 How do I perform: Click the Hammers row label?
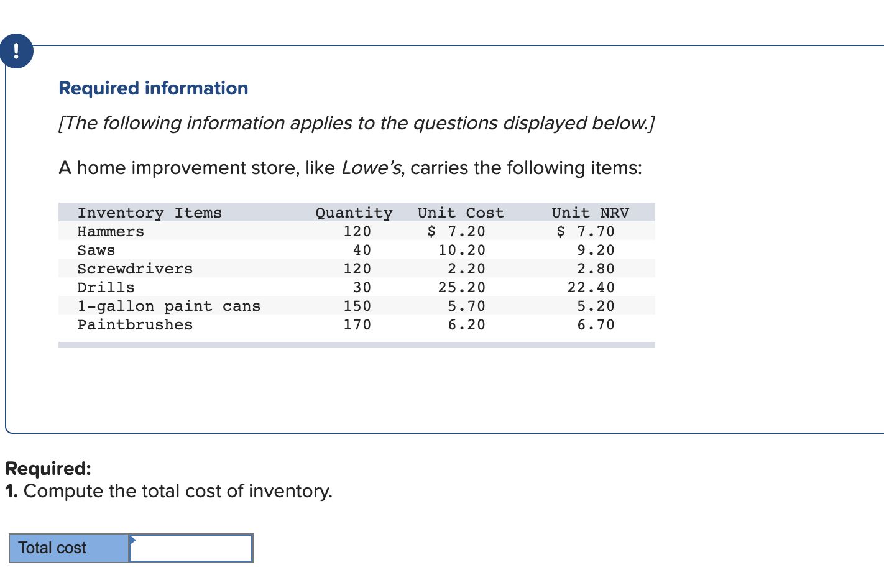pos(111,231)
